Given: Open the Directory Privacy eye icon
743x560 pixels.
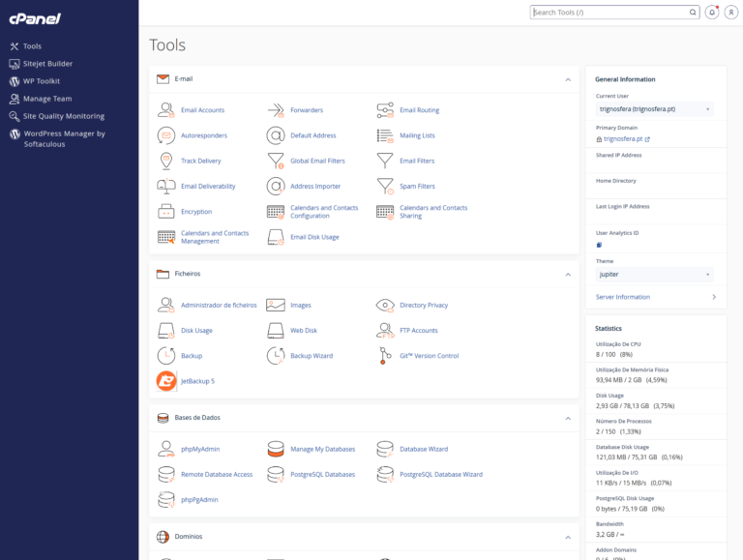Looking at the screenshot, I should point(385,305).
